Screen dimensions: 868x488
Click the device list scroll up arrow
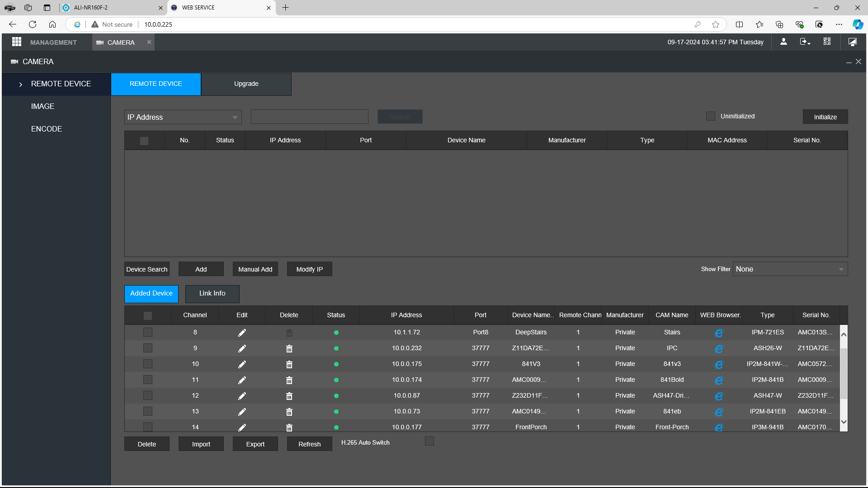click(844, 334)
